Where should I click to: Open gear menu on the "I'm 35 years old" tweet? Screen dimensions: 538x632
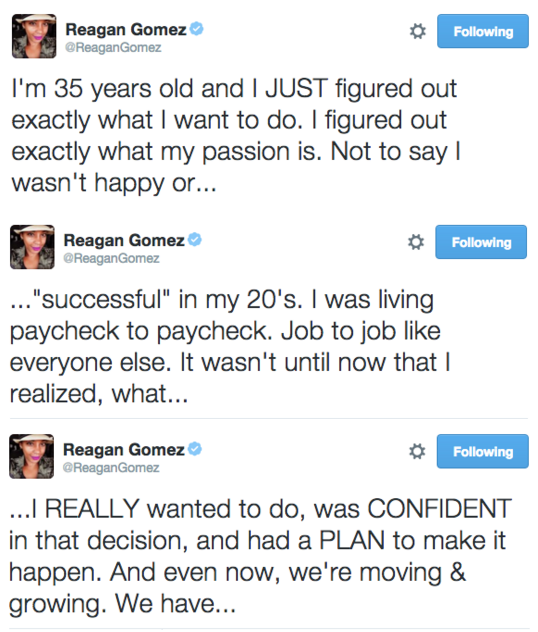[418, 31]
